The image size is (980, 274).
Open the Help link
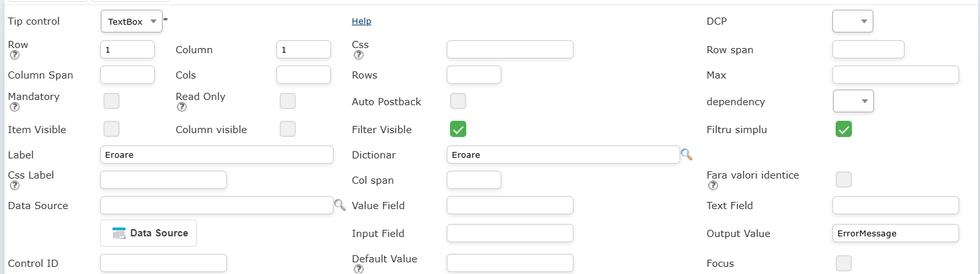[x=362, y=21]
